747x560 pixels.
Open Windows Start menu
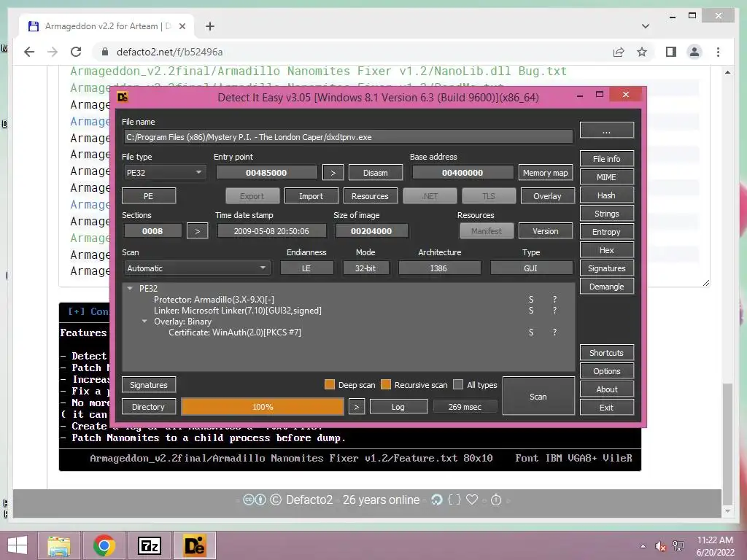[x=18, y=545]
